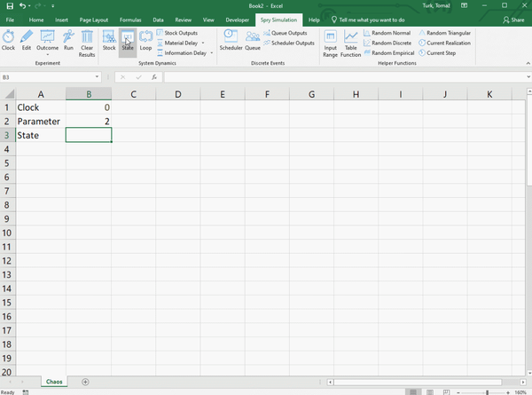Click the Run experiment icon

69,40
